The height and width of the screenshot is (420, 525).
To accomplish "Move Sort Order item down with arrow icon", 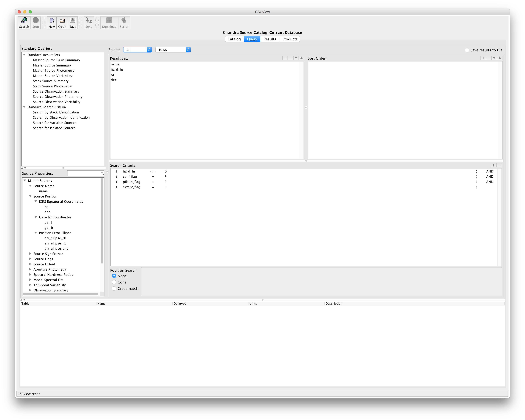I will 500,58.
